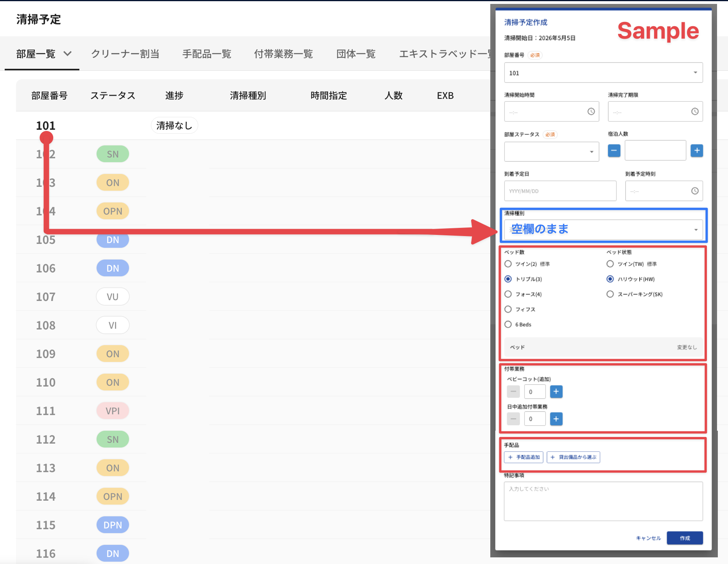728x564 pixels.
Task: Select 6 Beds radio option
Action: (508, 324)
